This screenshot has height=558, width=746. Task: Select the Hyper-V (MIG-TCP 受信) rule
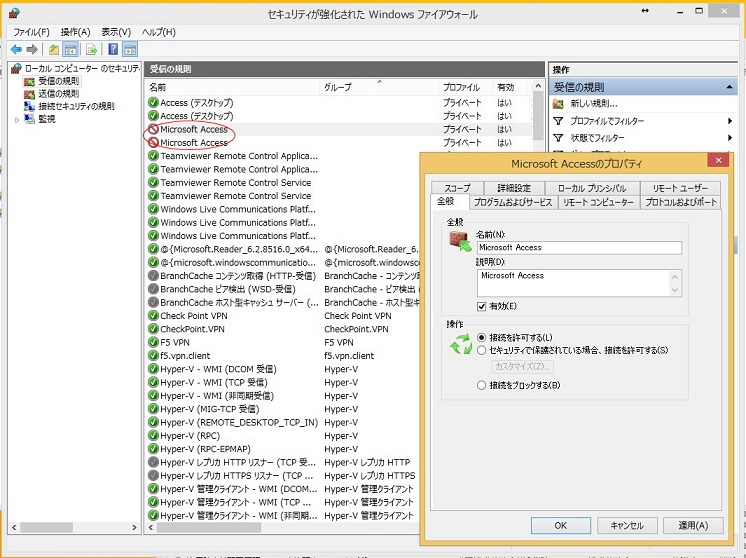pyautogui.click(x=283, y=409)
